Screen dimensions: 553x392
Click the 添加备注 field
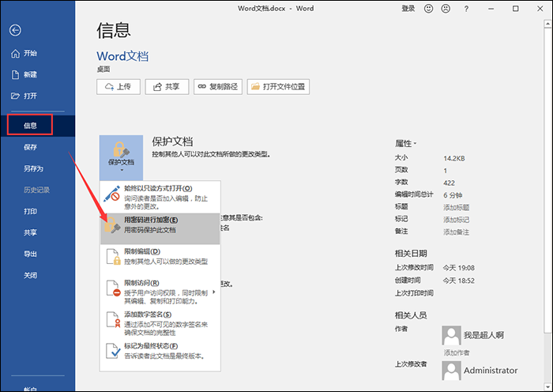(457, 232)
